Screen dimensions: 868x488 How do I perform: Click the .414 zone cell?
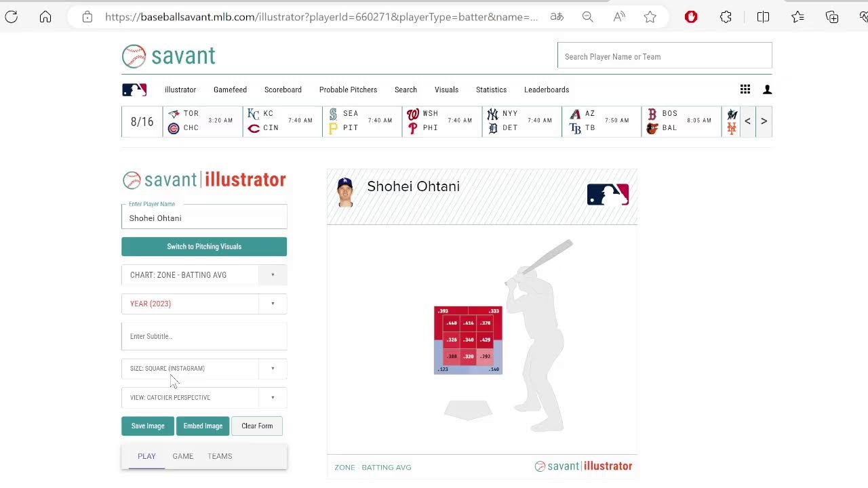pos(469,323)
